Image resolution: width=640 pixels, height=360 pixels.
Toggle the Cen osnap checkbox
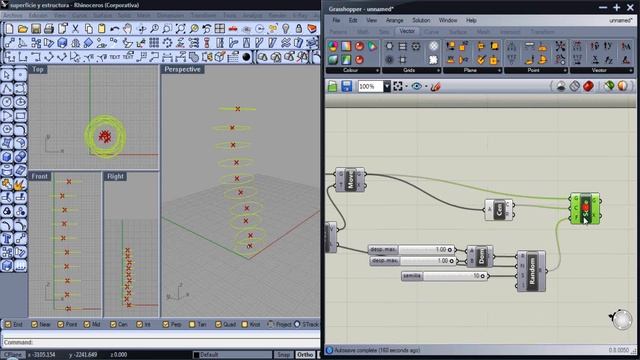coord(113,324)
